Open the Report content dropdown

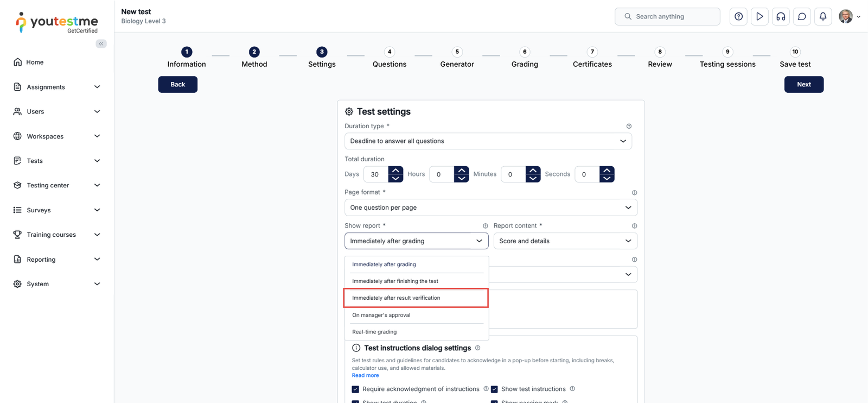565,241
